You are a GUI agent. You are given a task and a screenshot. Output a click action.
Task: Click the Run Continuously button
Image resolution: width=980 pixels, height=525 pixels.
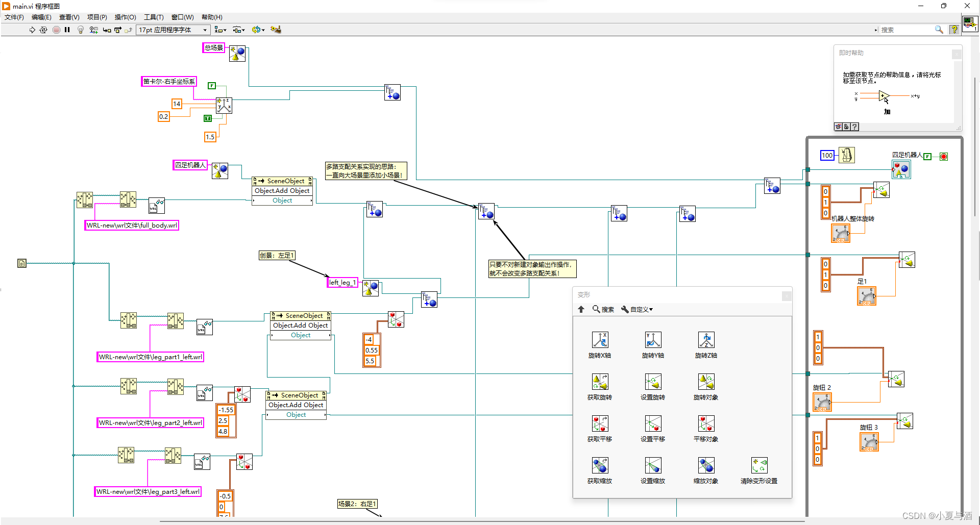click(x=43, y=30)
